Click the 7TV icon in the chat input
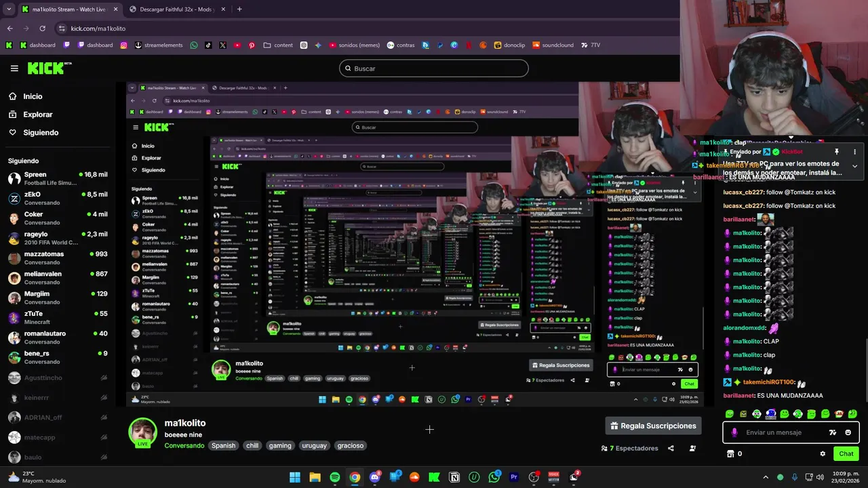The image size is (868, 488). click(x=833, y=432)
